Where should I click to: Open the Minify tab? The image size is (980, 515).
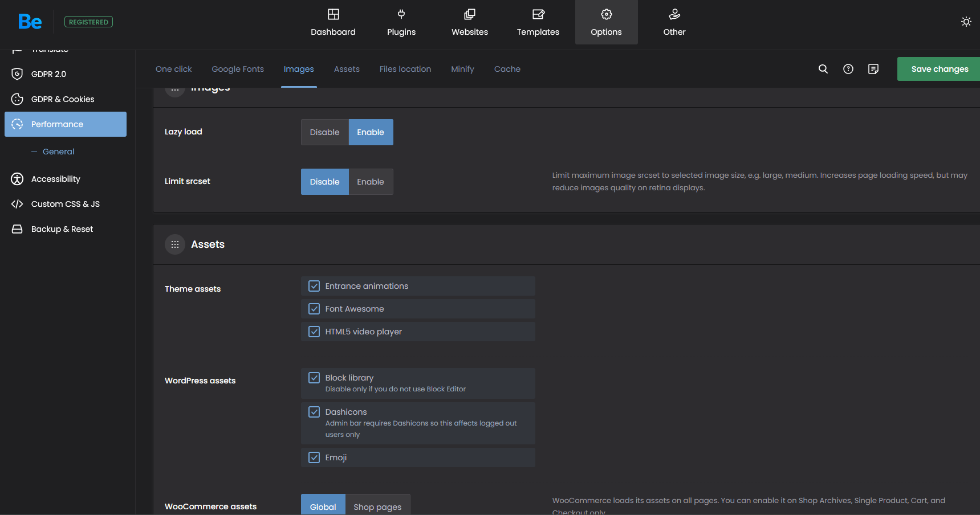[x=462, y=69]
